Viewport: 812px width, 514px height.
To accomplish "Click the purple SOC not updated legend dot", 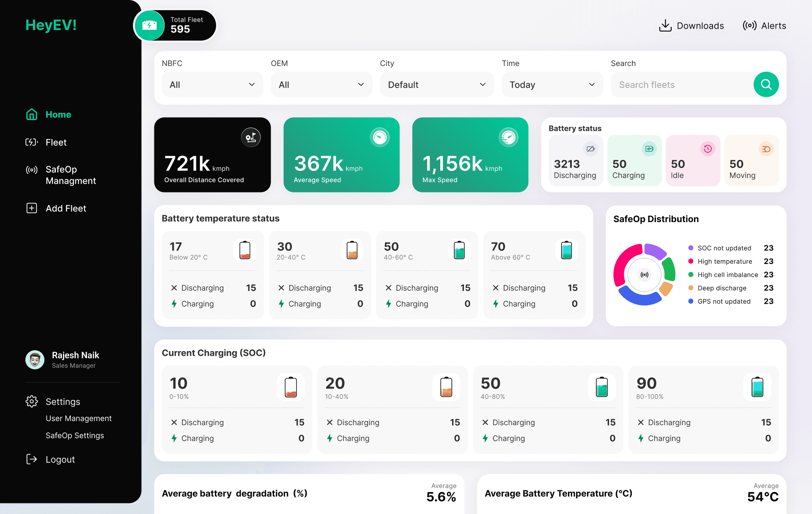I will coord(691,248).
